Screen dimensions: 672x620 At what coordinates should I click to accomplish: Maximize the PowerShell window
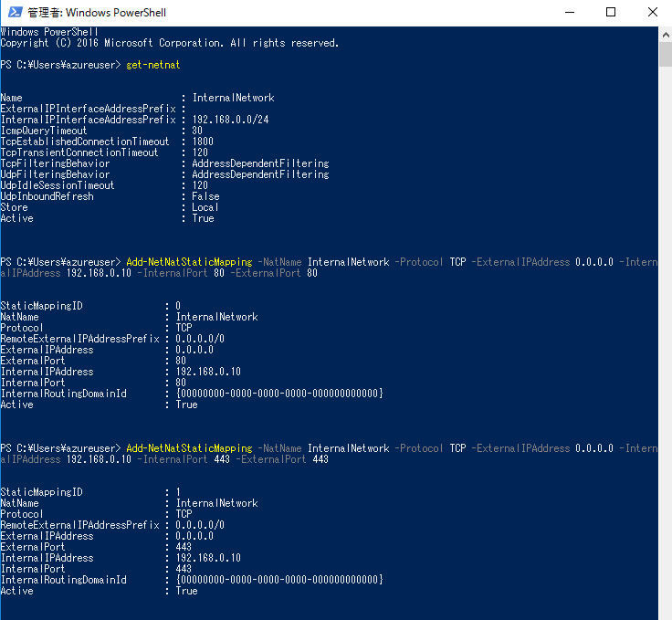tap(611, 13)
